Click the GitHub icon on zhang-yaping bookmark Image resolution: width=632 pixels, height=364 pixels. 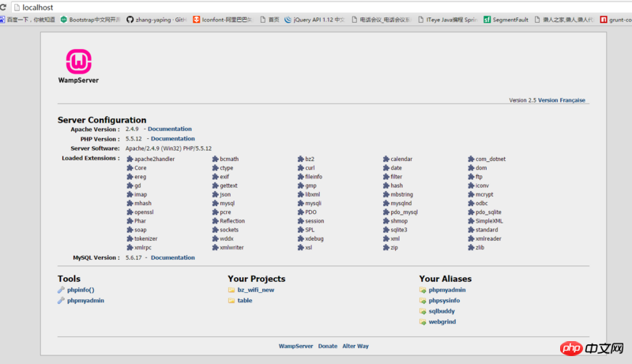[x=130, y=19]
